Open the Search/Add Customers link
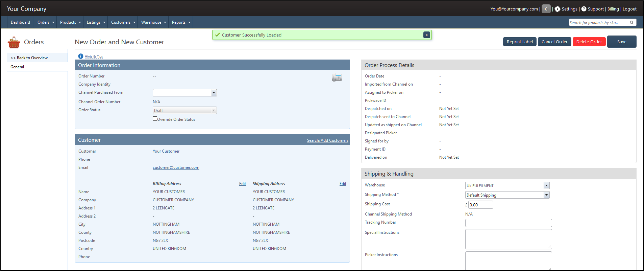Screen dimensions: 644x271 tap(327, 140)
